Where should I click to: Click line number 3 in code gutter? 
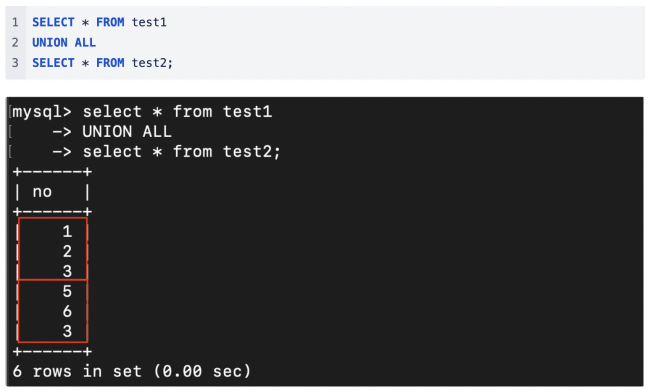click(x=15, y=62)
